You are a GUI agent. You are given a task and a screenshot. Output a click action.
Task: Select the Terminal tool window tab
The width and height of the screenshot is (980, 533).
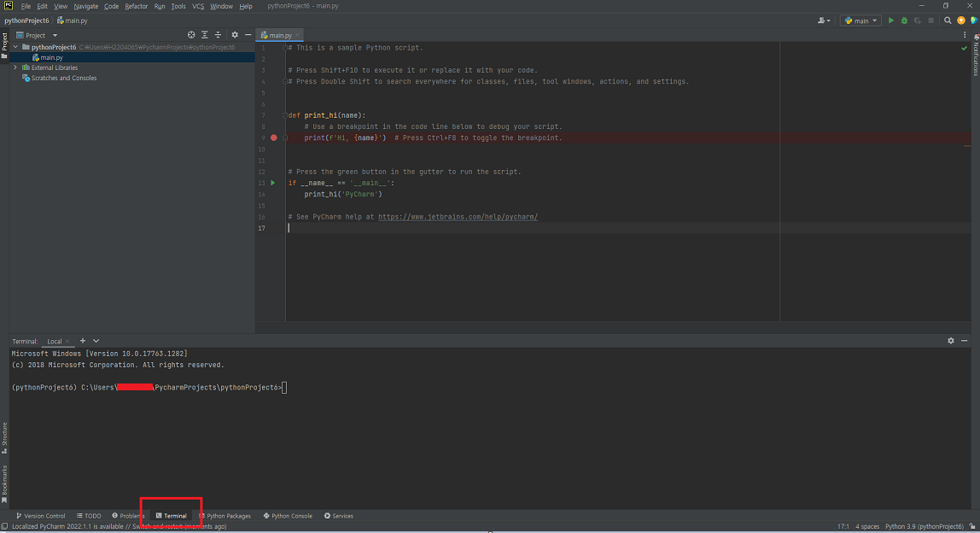172,516
